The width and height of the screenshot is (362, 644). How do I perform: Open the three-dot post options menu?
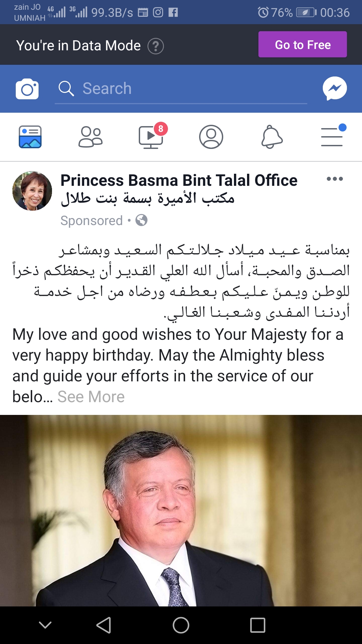(335, 179)
